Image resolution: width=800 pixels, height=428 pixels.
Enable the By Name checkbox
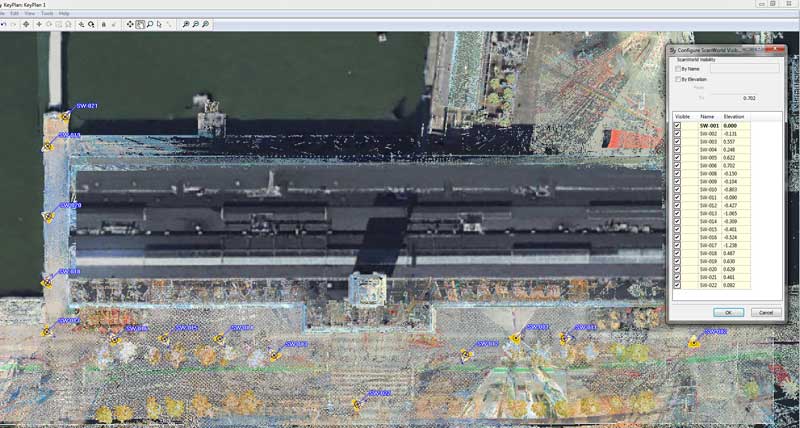click(x=678, y=68)
